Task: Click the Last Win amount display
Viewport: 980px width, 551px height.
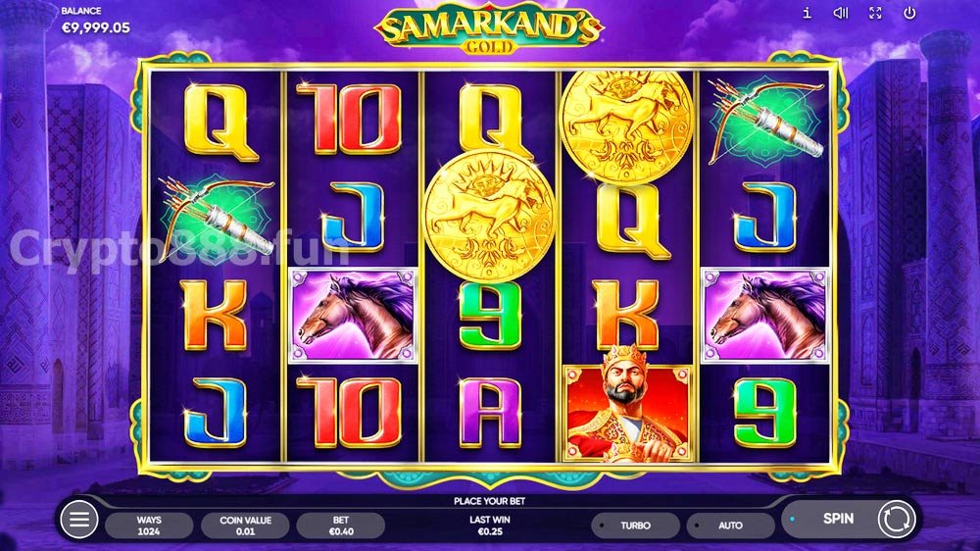Action: (x=489, y=526)
